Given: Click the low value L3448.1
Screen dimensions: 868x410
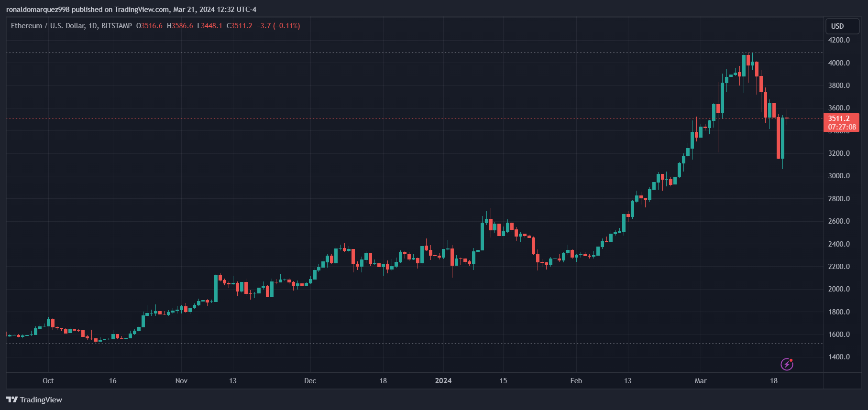Looking at the screenshot, I should click(x=210, y=26).
